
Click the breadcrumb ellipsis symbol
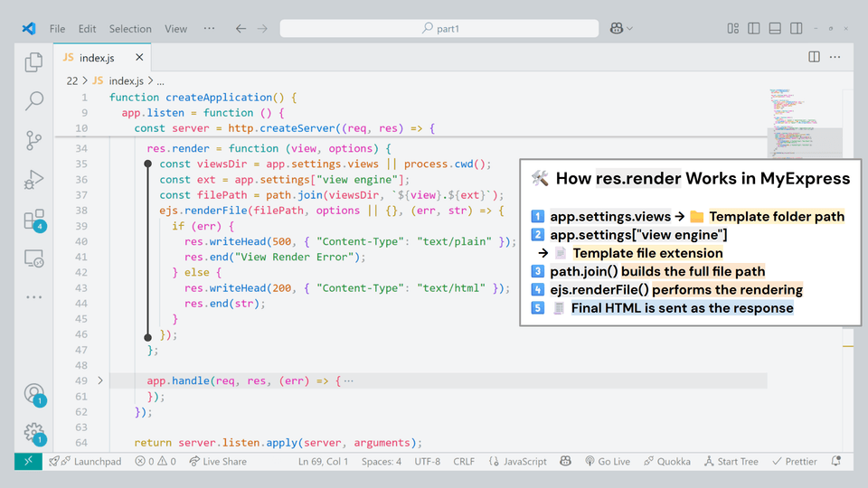(161, 81)
